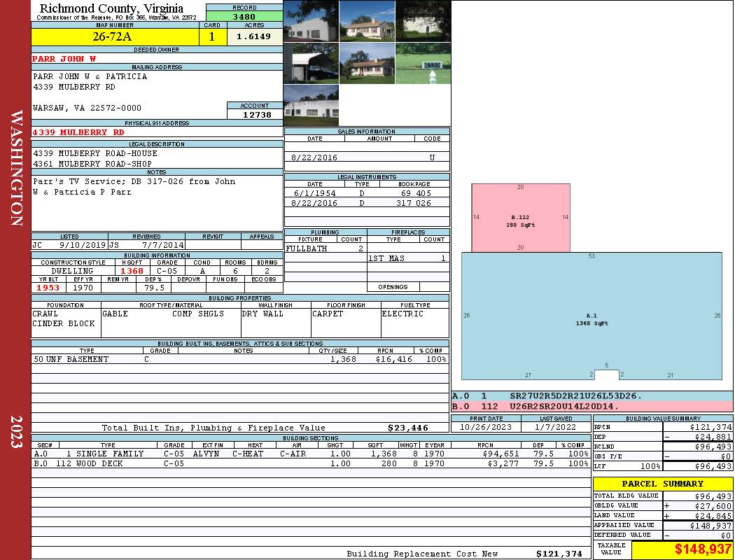Select OBLDG VALUE $27,600
The image size is (735, 560).
tap(713, 506)
